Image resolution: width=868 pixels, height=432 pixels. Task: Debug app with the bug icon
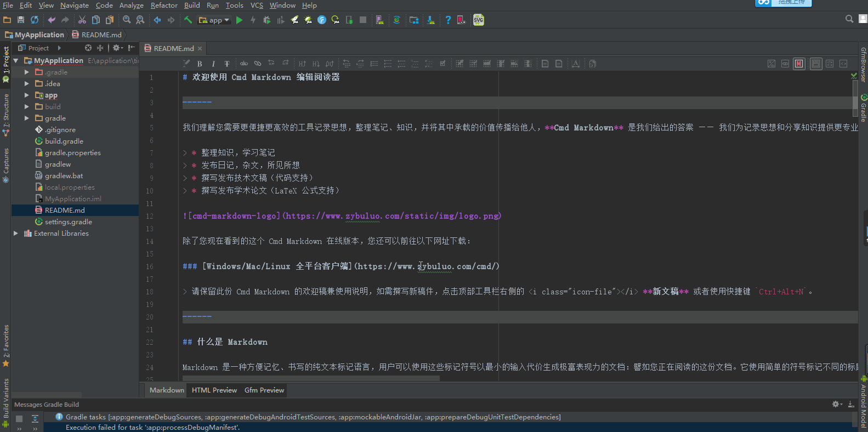tap(267, 20)
